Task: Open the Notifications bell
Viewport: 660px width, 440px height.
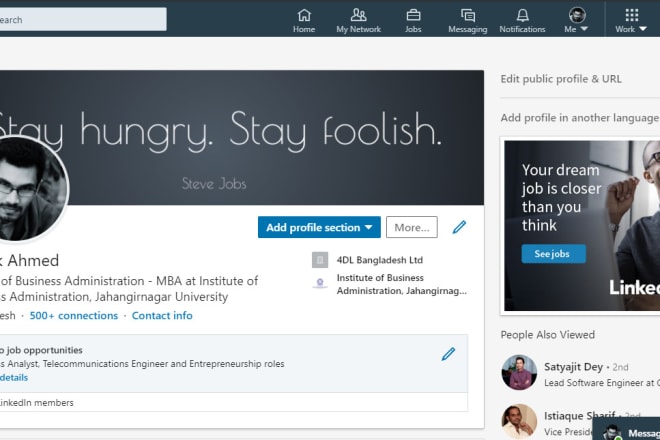Action: point(522,21)
